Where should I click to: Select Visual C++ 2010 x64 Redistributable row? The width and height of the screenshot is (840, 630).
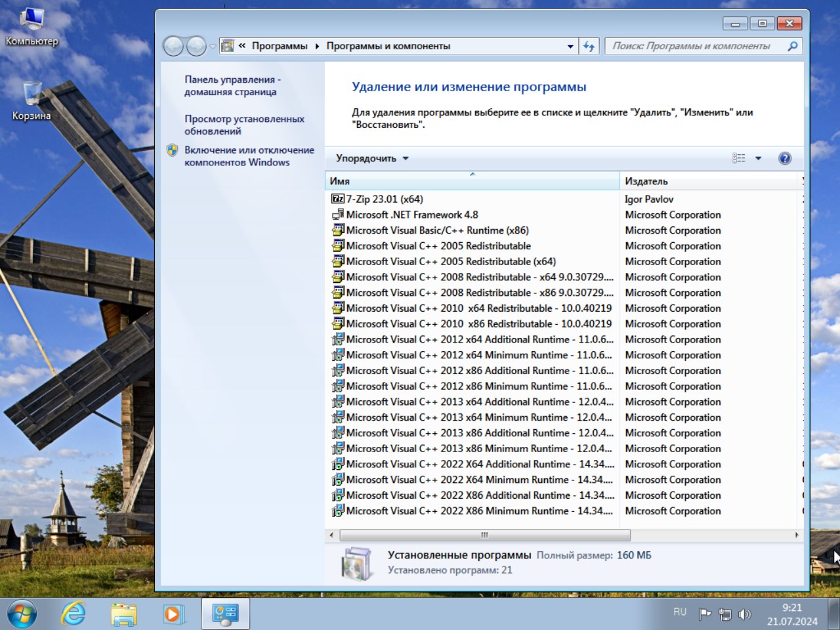pos(564,308)
